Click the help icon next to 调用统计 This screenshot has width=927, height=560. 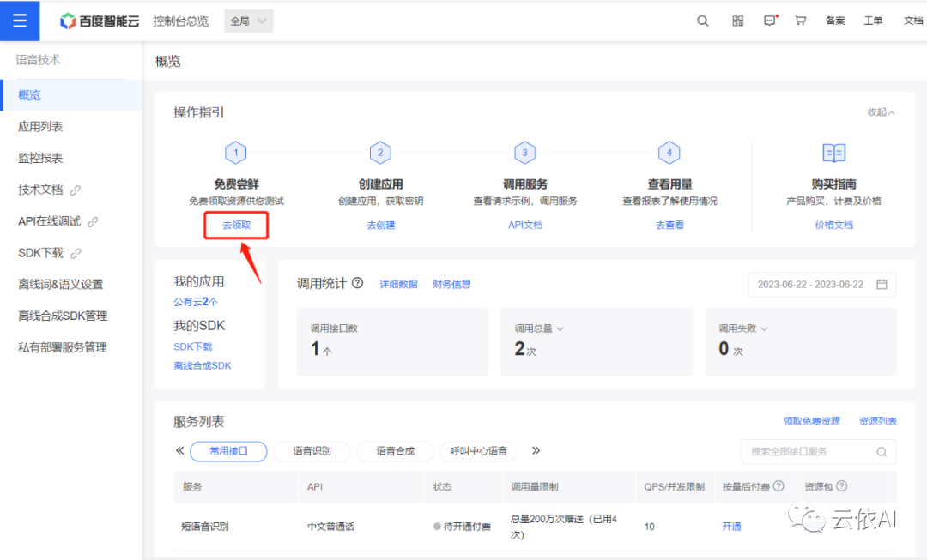pyautogui.click(x=358, y=283)
